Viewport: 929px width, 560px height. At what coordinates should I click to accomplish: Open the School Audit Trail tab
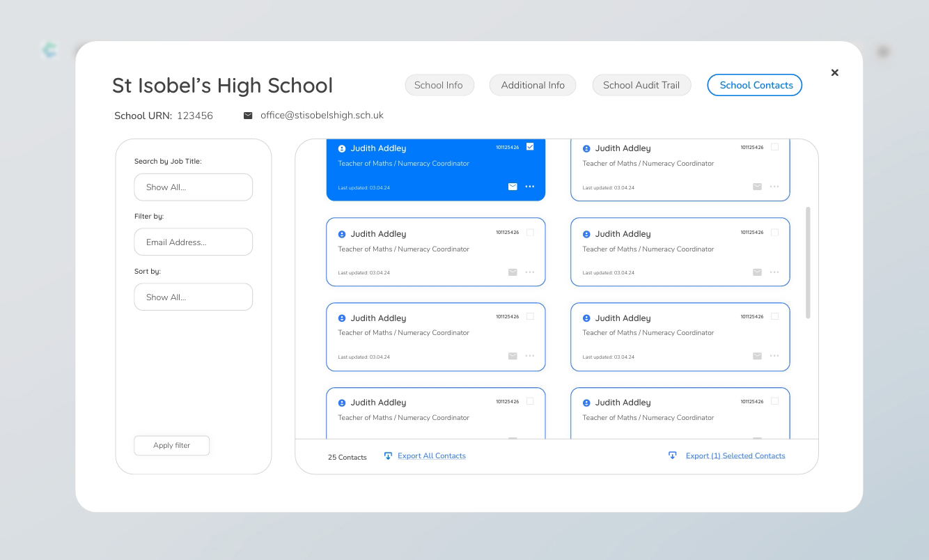coord(641,85)
